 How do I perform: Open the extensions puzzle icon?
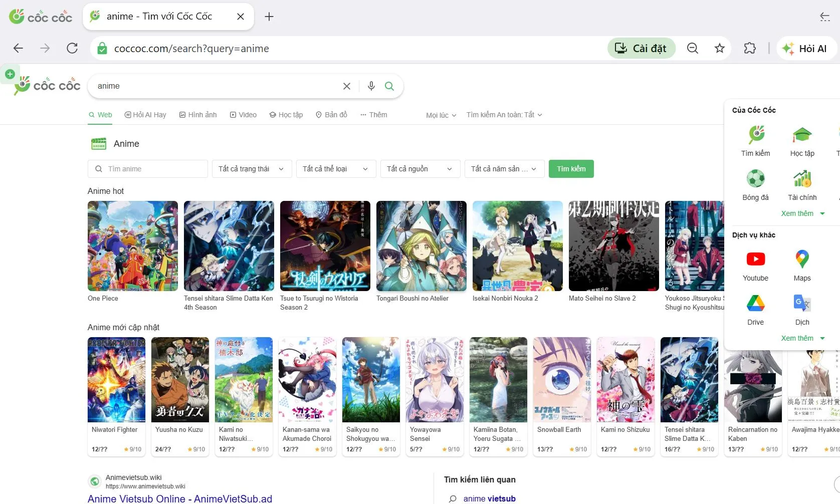coord(750,48)
